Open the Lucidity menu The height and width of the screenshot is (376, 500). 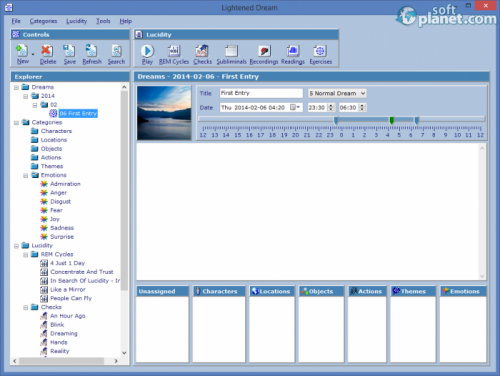[x=76, y=21]
